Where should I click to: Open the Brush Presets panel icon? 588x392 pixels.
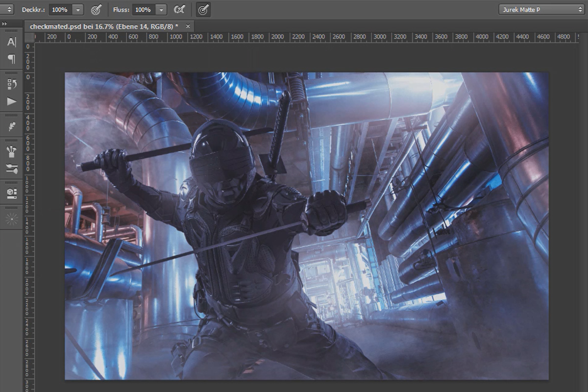tap(11, 169)
